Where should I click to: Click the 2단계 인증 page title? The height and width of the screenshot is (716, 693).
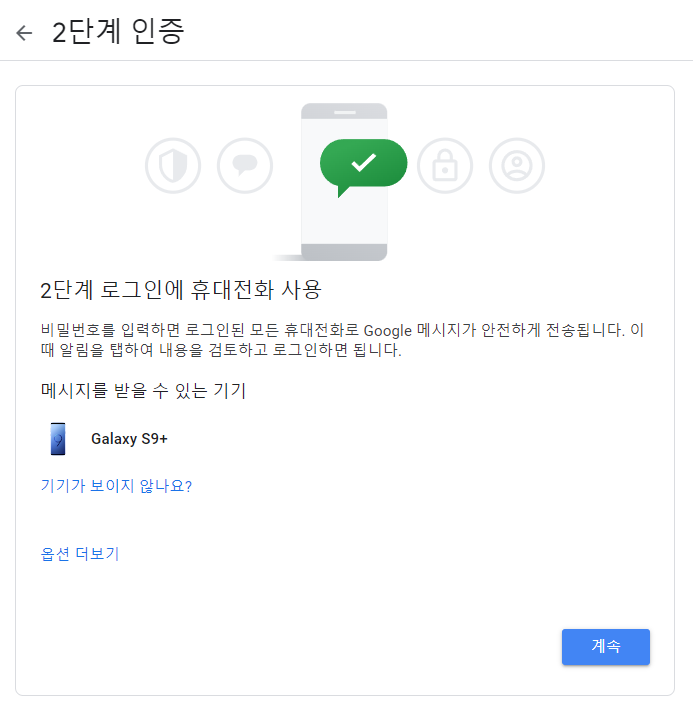point(118,32)
